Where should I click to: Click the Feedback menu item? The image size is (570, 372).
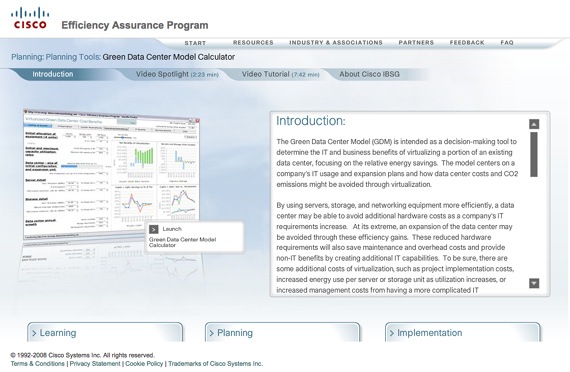click(x=467, y=43)
